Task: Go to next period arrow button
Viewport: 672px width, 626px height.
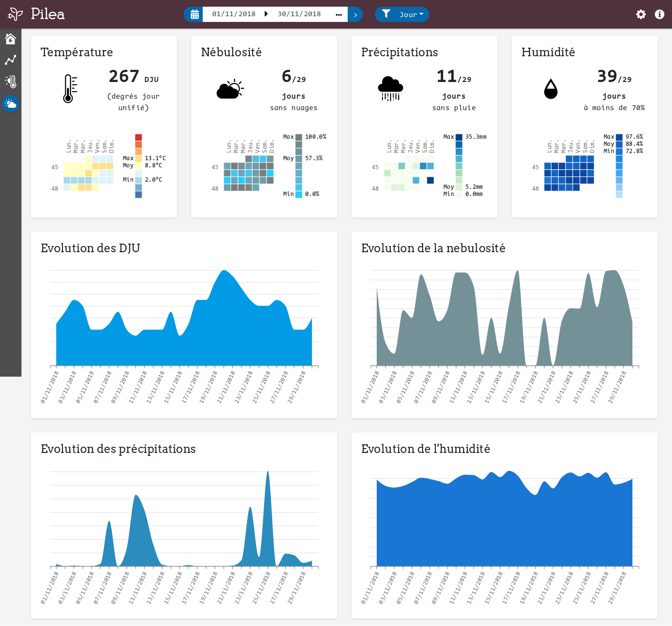Action: point(355,14)
